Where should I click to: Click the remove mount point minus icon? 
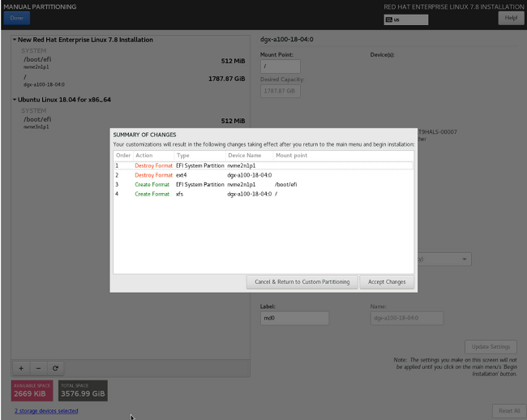coord(38,367)
